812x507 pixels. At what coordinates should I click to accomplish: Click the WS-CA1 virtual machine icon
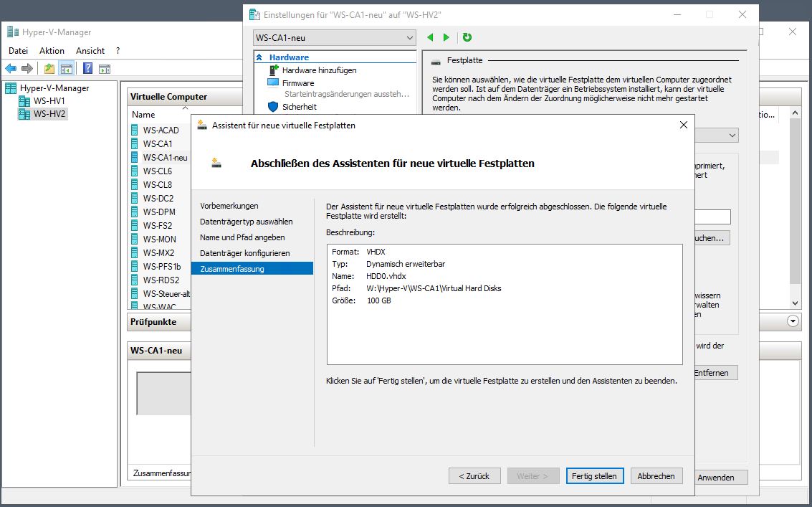point(135,143)
